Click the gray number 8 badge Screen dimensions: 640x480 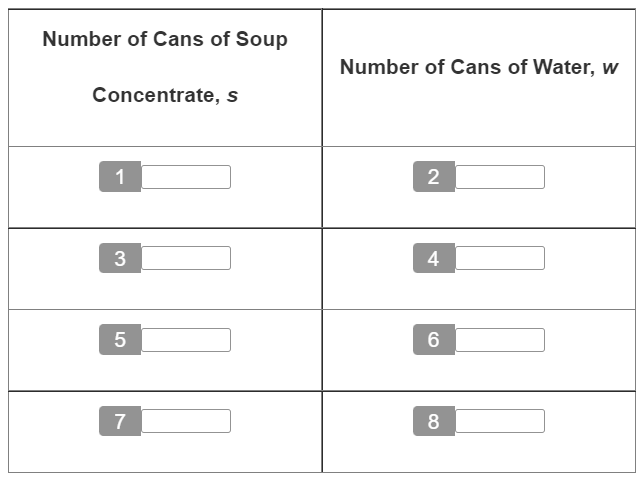point(434,421)
